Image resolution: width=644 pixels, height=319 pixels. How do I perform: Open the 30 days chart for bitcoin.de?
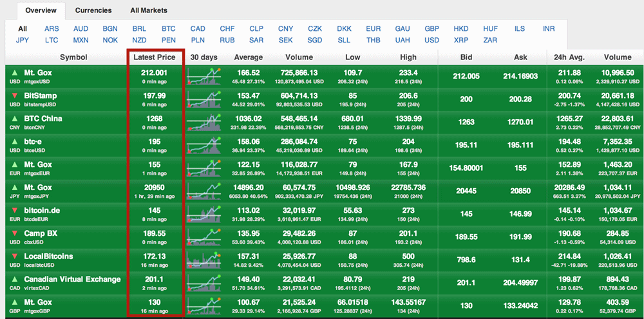tap(204, 214)
